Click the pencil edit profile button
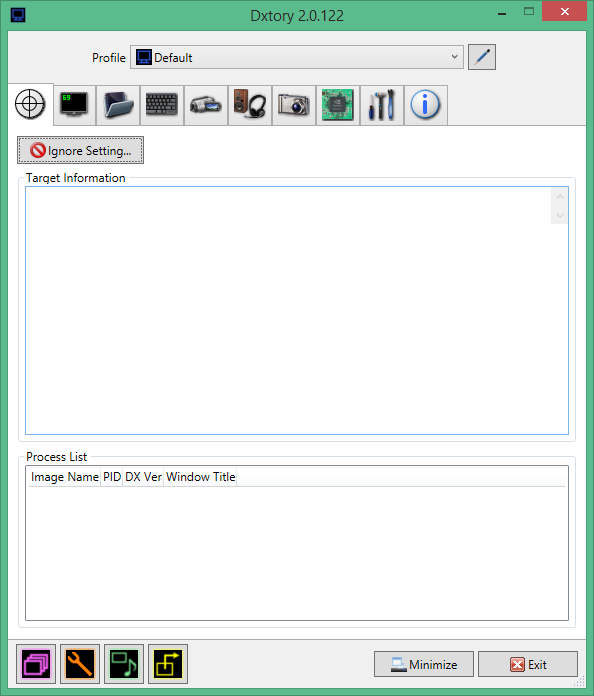The image size is (594, 696). (x=482, y=57)
